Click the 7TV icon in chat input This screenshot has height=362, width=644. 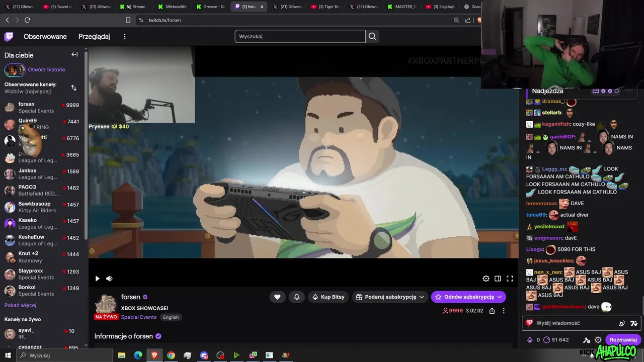click(x=634, y=323)
